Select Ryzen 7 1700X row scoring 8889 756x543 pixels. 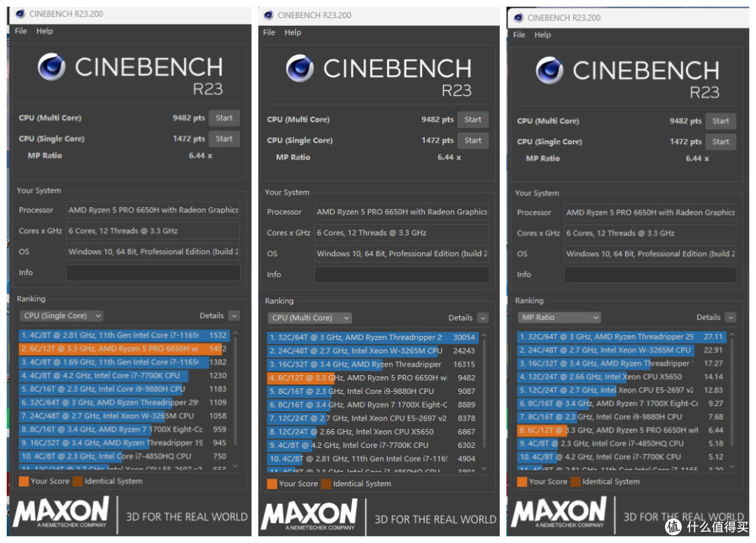coord(372,404)
